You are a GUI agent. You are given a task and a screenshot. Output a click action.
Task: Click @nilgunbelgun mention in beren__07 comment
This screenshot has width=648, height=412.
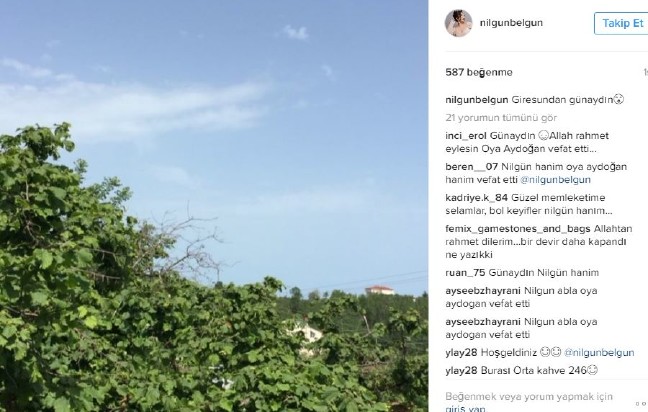click(x=555, y=180)
